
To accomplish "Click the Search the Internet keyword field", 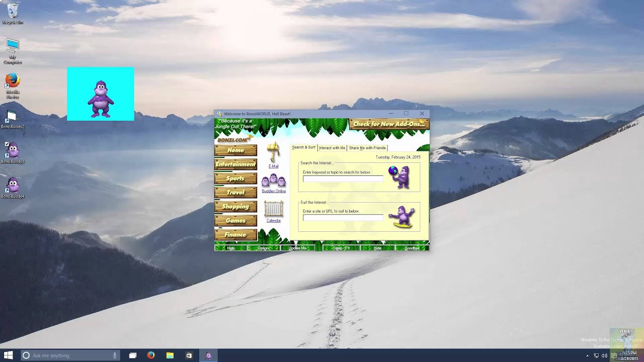I will coord(343,178).
